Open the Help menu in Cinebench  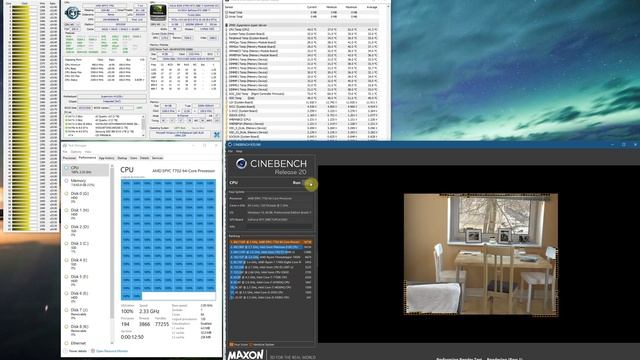(239, 151)
